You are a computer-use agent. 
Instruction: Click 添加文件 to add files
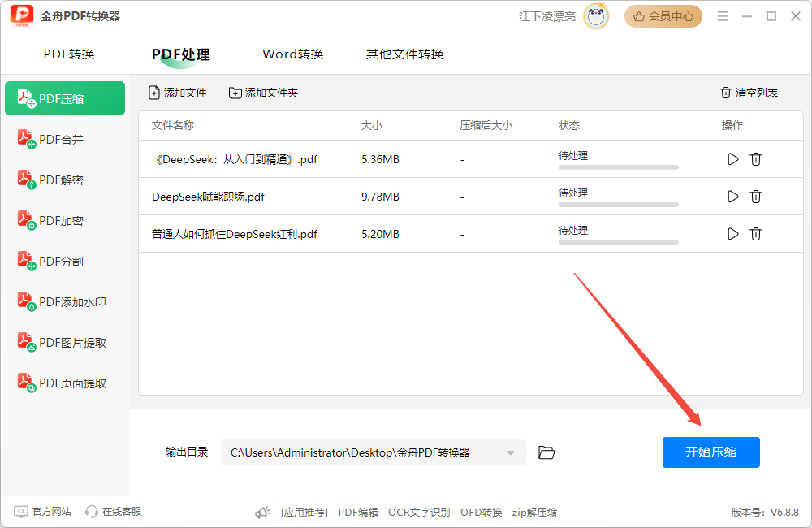tap(177, 93)
